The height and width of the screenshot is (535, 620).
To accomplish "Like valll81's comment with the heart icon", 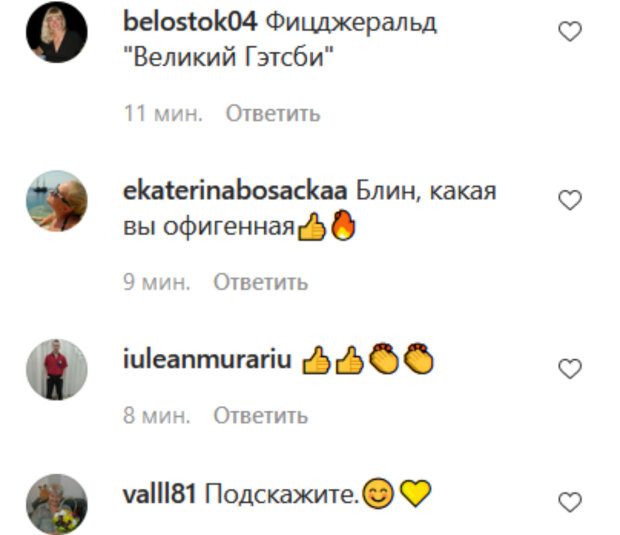I will (x=570, y=502).
